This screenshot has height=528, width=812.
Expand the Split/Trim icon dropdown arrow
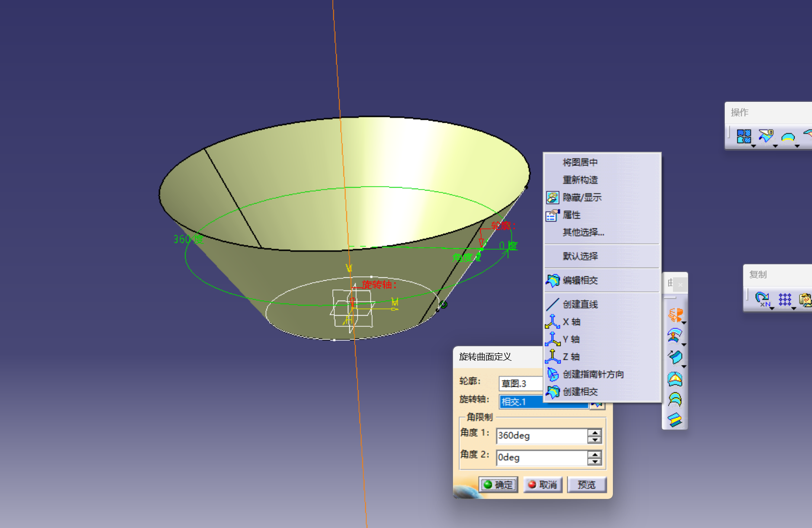pos(775,146)
